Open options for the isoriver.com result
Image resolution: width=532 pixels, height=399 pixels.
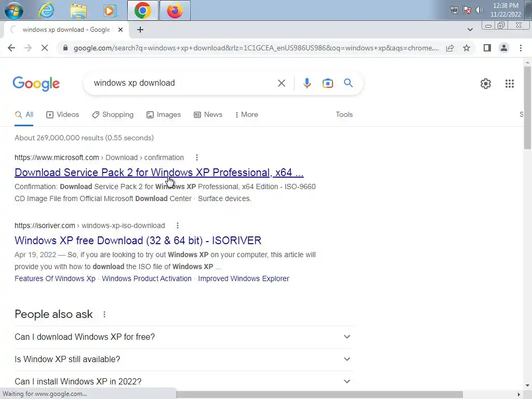[178, 225]
